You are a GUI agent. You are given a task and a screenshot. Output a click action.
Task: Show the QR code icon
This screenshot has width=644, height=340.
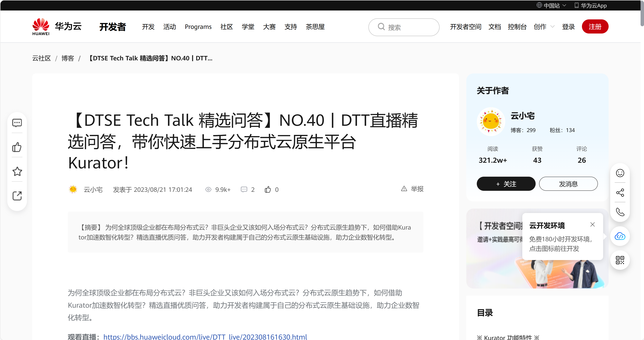[x=620, y=260]
